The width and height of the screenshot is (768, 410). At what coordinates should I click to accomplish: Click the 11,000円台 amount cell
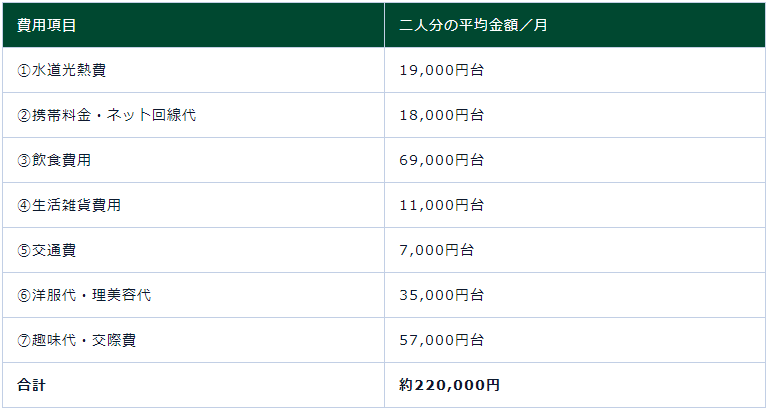(441, 205)
